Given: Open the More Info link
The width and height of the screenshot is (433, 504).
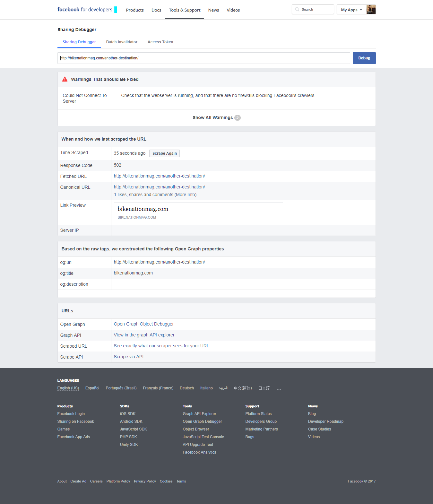Looking at the screenshot, I should (x=186, y=195).
